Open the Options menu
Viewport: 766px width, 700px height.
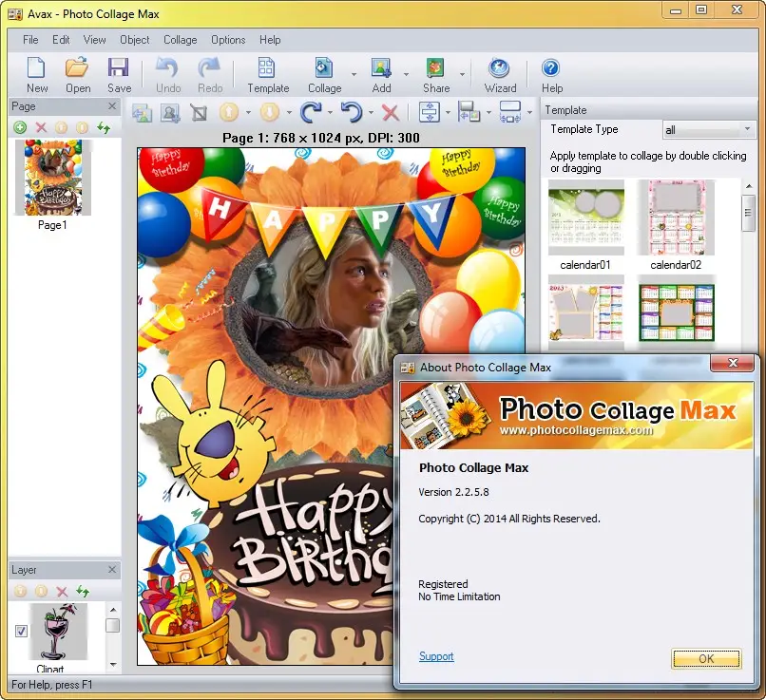point(228,40)
